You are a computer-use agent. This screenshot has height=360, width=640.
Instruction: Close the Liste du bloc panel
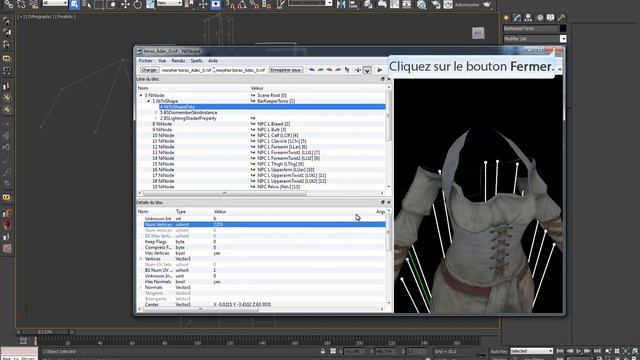click(389, 79)
